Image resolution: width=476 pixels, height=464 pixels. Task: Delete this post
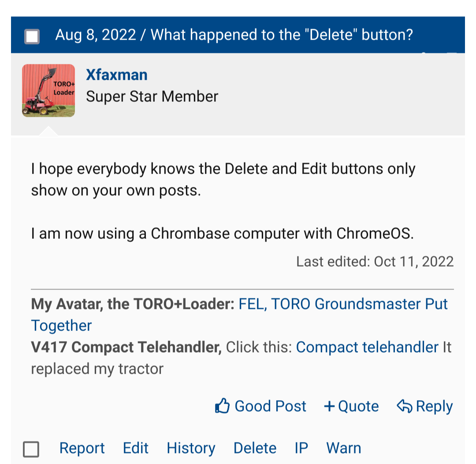pyautogui.click(x=255, y=448)
